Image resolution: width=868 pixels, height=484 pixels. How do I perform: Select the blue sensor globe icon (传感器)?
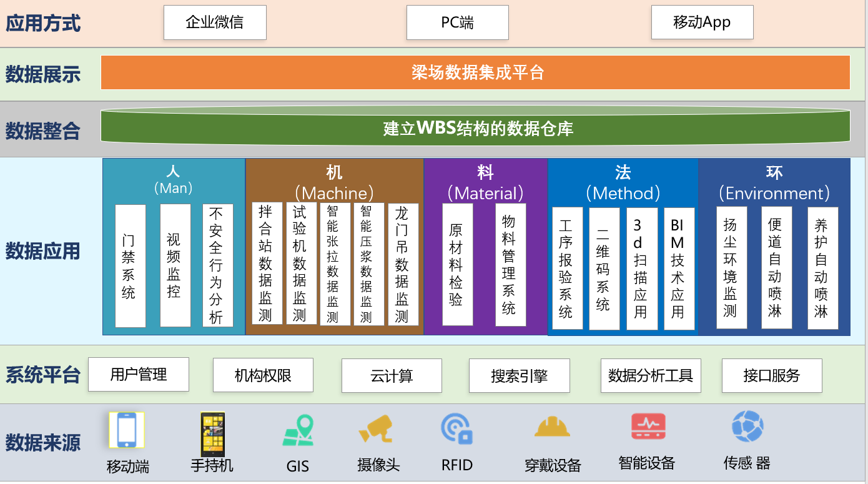tap(747, 427)
